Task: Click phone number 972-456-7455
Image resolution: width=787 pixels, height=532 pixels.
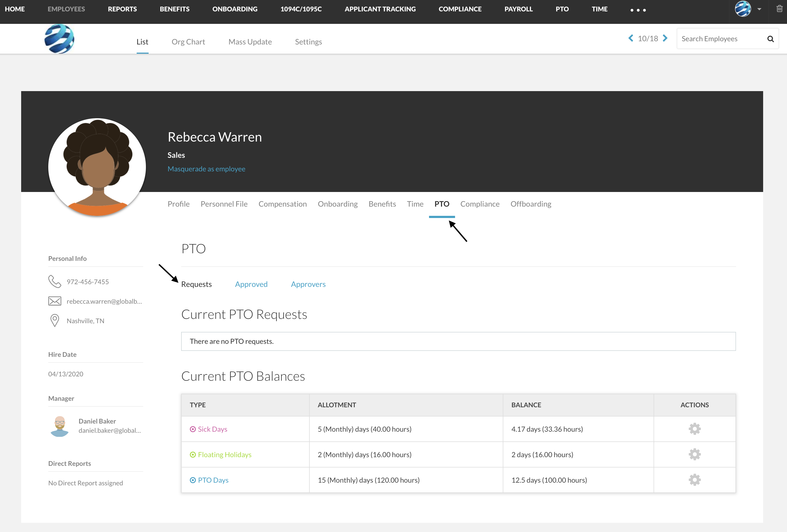Action: coord(88,282)
